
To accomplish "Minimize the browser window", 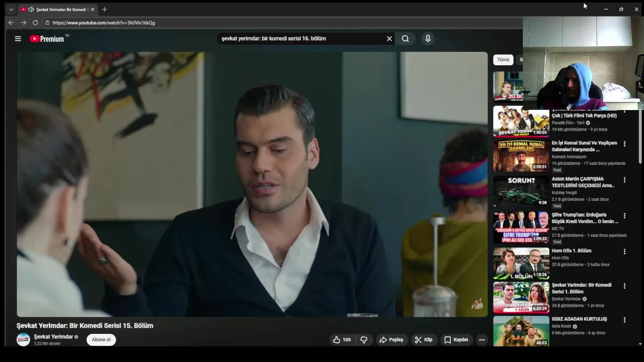I will [606, 9].
